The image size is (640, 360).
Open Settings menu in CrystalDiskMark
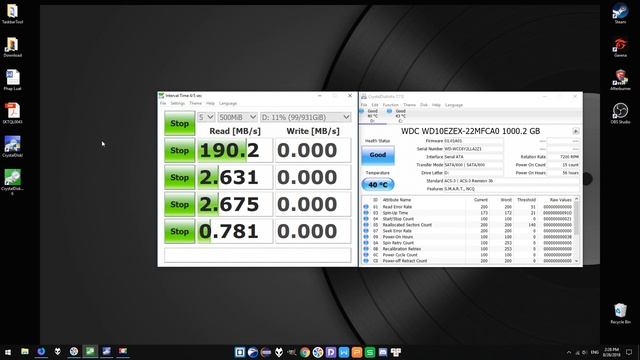coord(178,103)
